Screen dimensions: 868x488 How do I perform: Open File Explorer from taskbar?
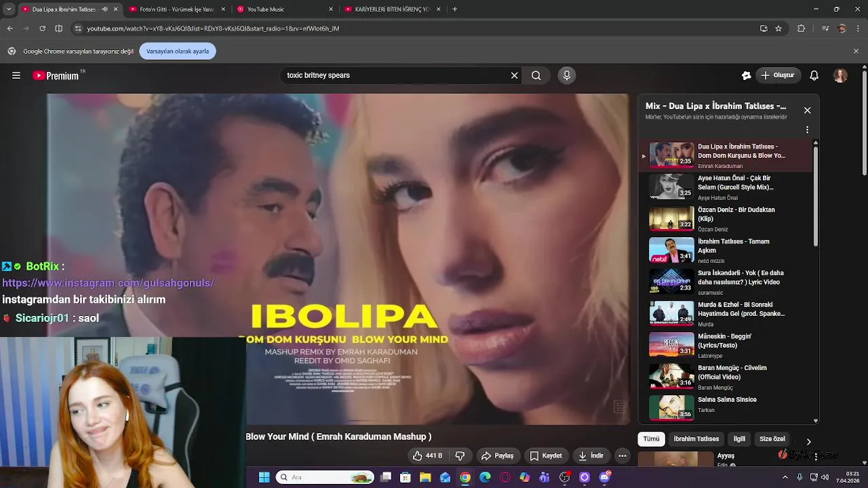click(425, 478)
